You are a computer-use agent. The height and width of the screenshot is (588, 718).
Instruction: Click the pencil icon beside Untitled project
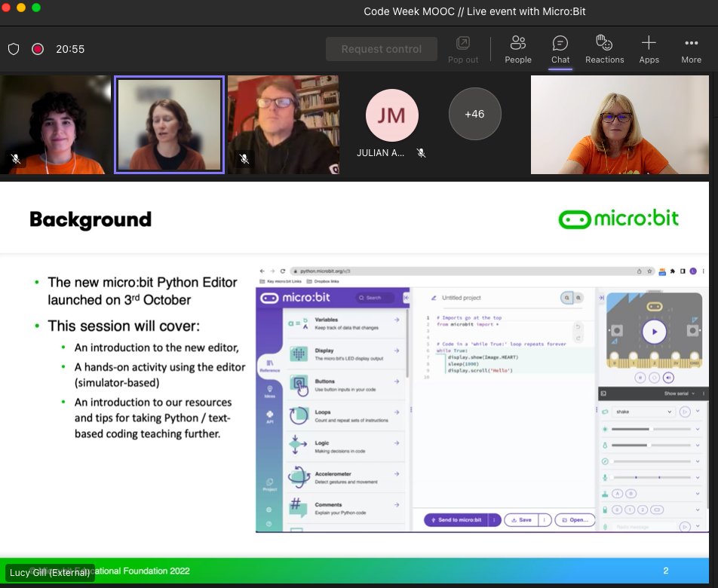[x=434, y=298]
